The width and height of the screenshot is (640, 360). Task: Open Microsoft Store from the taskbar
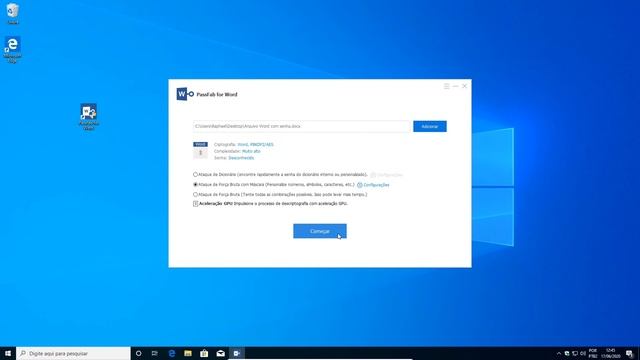204,353
